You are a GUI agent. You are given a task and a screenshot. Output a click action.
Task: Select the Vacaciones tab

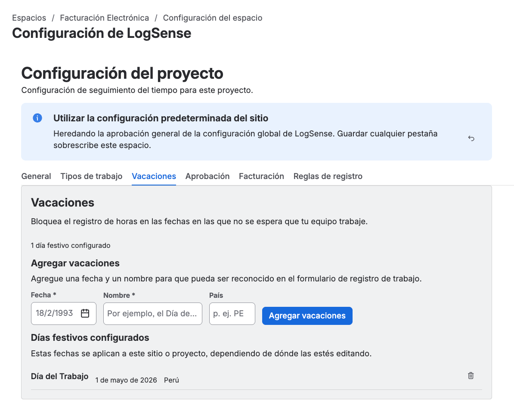tap(154, 176)
